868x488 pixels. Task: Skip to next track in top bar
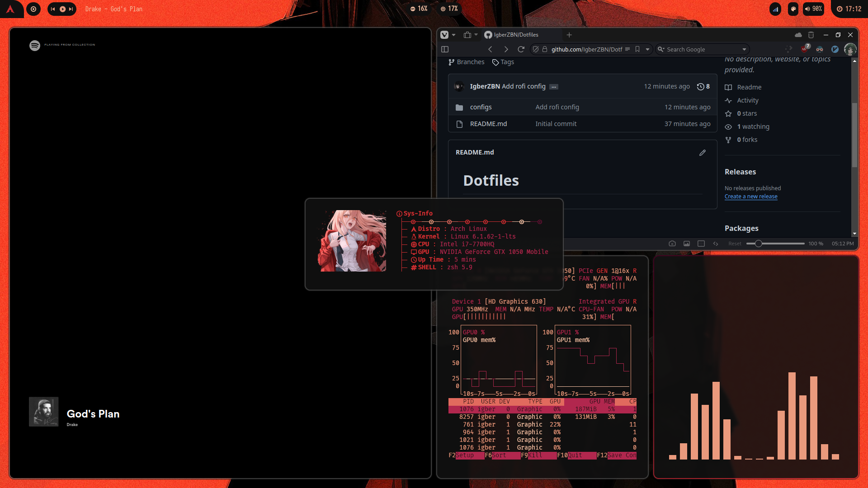coord(71,9)
